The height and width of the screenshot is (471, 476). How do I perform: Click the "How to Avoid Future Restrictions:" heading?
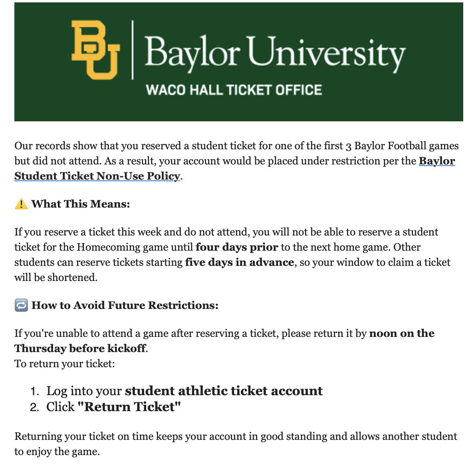(x=125, y=305)
